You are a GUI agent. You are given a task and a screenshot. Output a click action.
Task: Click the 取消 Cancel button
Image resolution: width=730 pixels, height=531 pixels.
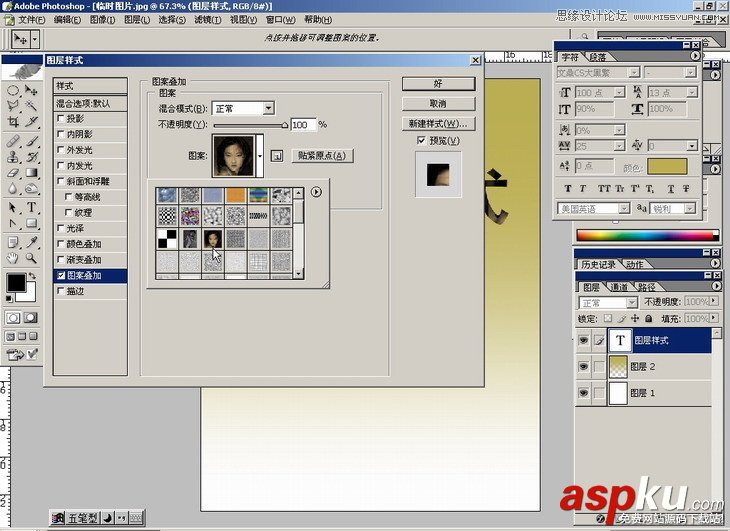438,104
